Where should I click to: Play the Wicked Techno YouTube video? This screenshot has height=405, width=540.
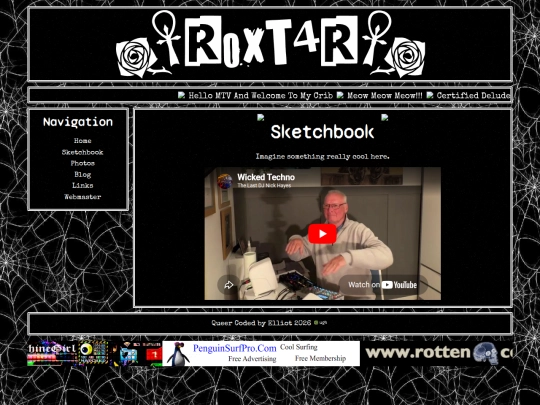click(x=322, y=234)
